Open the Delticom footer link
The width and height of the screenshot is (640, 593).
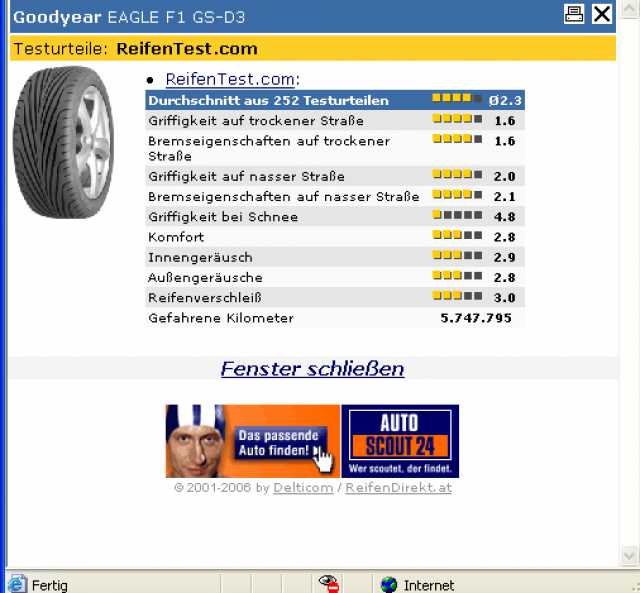(303, 488)
